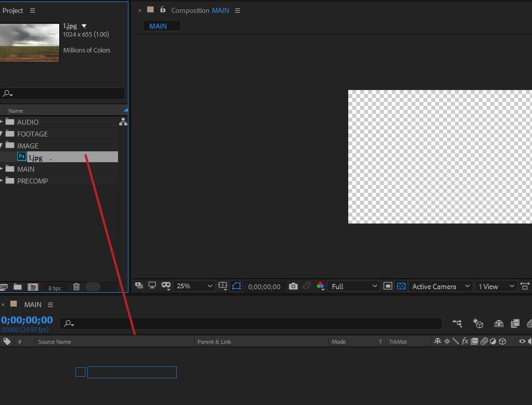Open the 25% magnification dropdown

[194, 286]
